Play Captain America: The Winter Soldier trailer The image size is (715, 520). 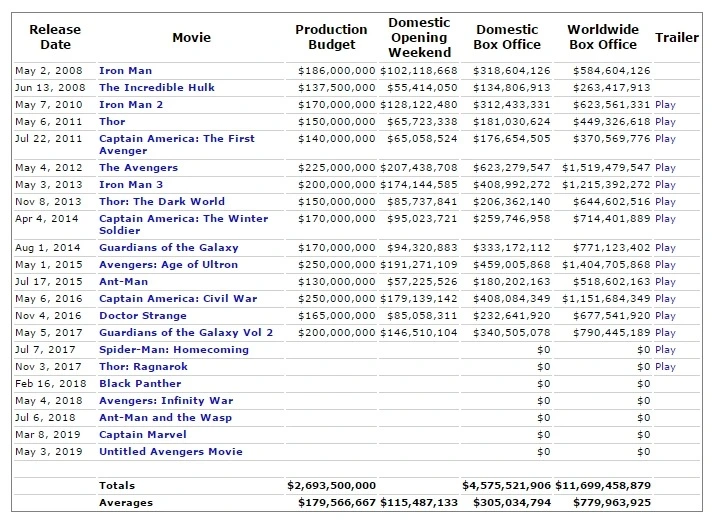point(665,218)
